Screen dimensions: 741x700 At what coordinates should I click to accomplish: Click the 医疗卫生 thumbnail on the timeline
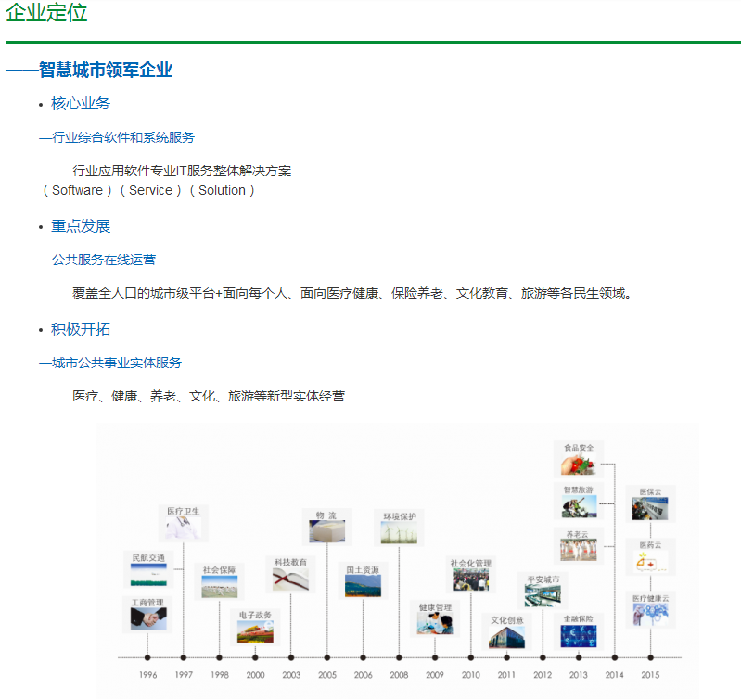pos(183,528)
